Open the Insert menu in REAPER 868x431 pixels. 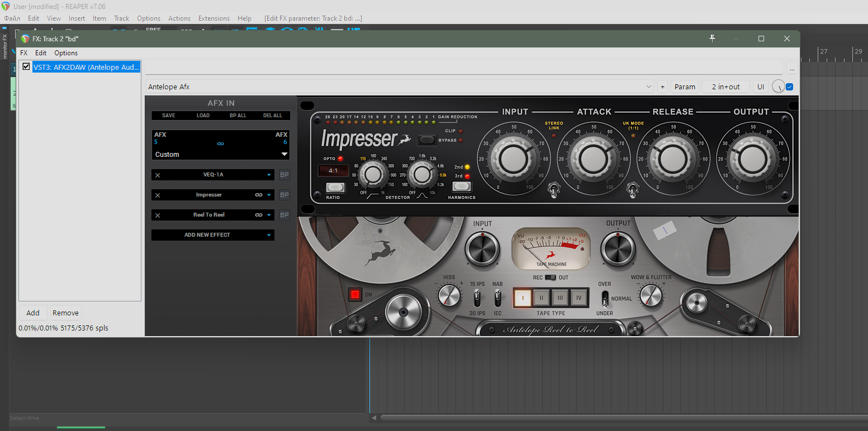[77, 18]
